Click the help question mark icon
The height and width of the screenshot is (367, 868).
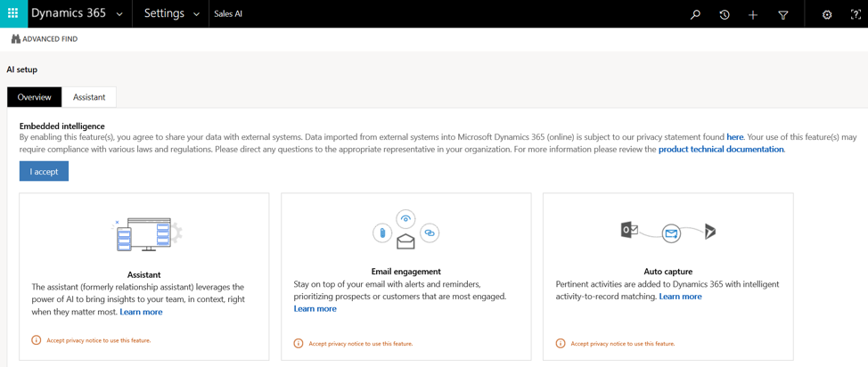[x=856, y=15]
